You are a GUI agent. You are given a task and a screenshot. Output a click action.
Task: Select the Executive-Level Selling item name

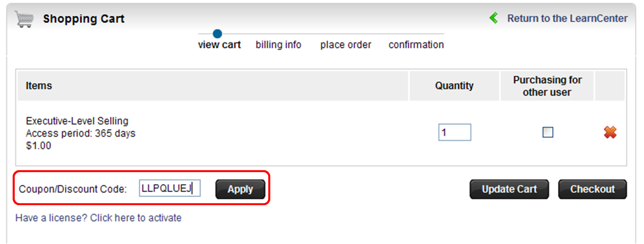coord(77,121)
